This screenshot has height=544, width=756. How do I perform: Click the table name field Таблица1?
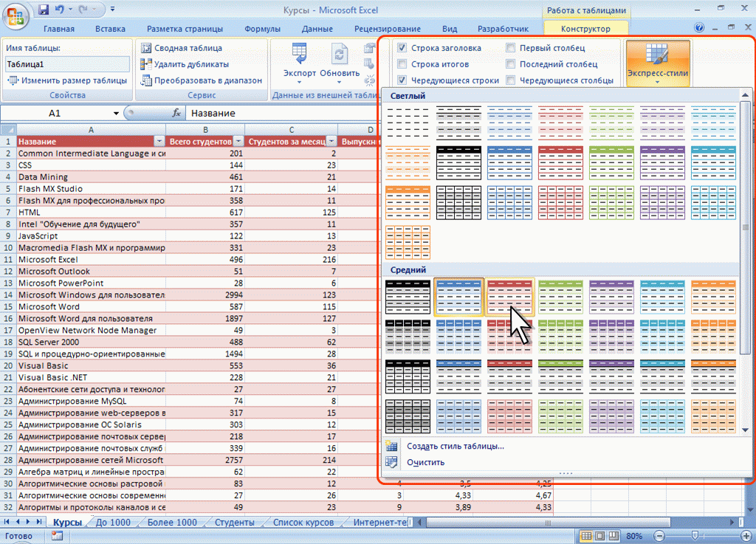[67, 64]
